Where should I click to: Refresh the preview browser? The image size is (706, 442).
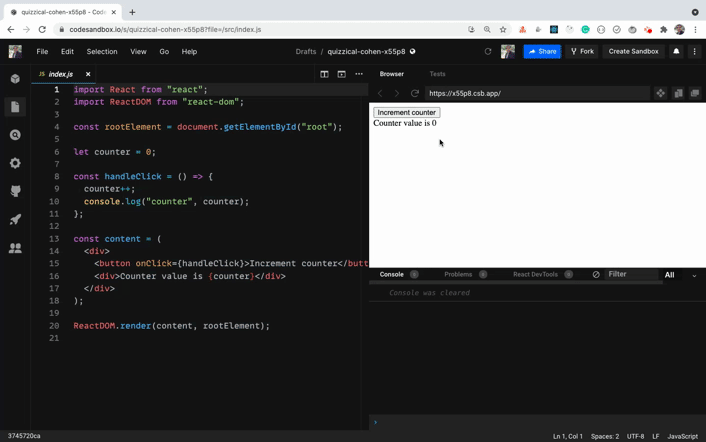415,93
